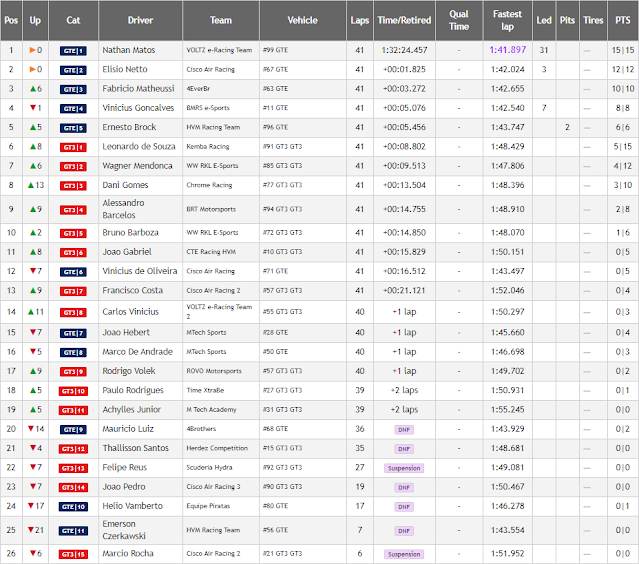Screen dimensions: 639x564
Task: Select the GT3|2 badge in Wagner Mendonca's row
Action: pyautogui.click(x=73, y=166)
